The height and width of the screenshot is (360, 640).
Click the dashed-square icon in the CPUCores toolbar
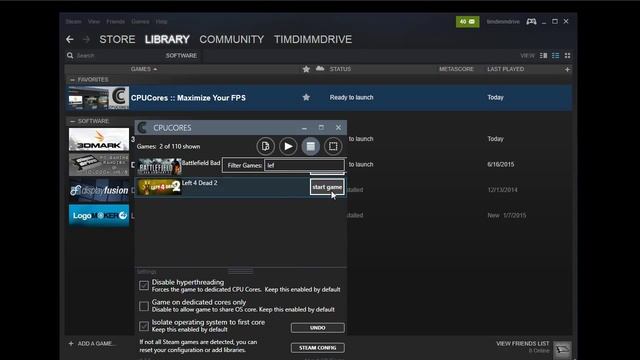333,146
